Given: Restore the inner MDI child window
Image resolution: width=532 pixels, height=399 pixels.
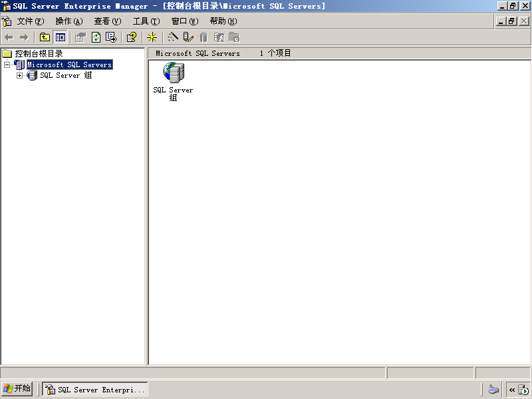Looking at the screenshot, I should coord(512,21).
